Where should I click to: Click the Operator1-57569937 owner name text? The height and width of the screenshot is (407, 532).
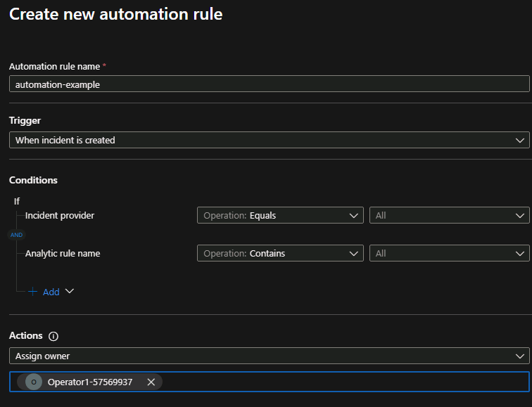pos(90,382)
